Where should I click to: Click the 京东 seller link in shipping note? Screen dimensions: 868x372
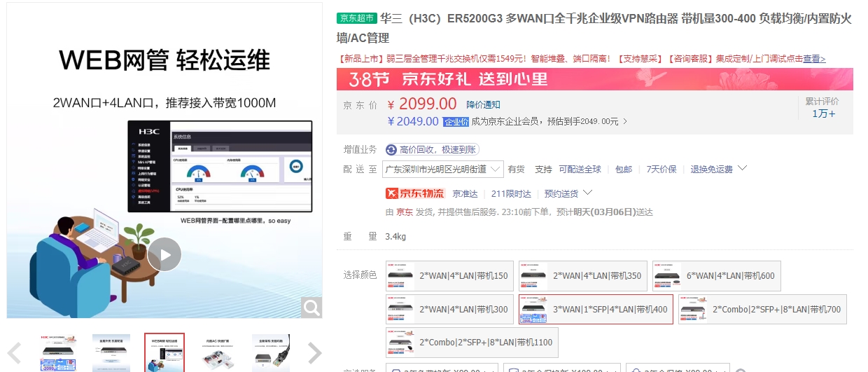(x=405, y=212)
